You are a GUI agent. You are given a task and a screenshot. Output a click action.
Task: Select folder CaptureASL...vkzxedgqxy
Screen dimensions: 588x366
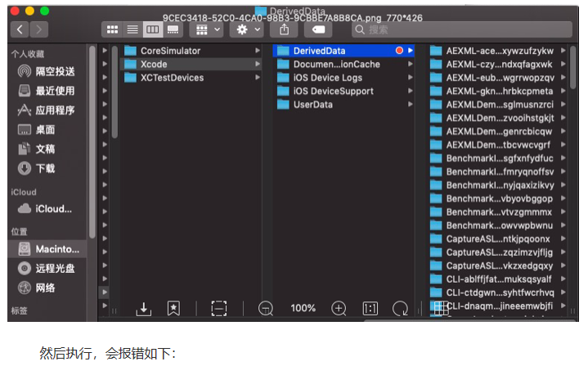coord(497,266)
